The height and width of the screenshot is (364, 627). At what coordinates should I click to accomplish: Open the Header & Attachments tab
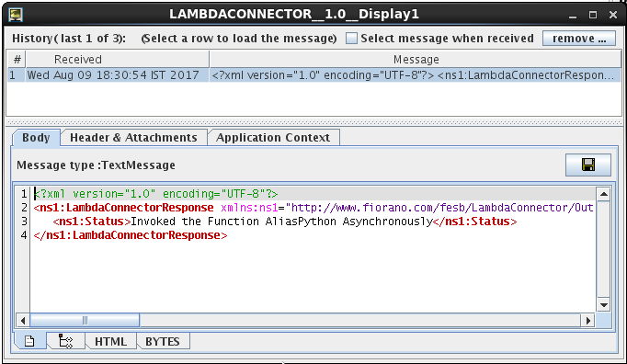click(133, 138)
